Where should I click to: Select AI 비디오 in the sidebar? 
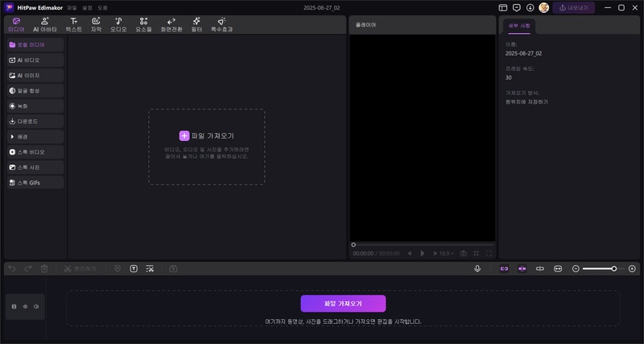click(35, 60)
